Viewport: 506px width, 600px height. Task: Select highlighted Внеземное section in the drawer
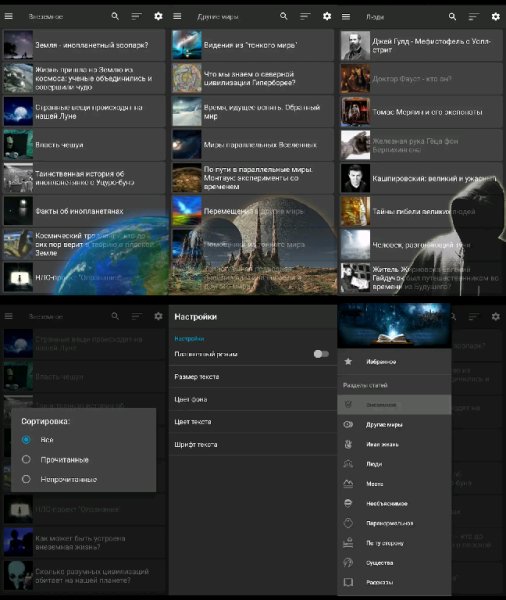tap(394, 404)
